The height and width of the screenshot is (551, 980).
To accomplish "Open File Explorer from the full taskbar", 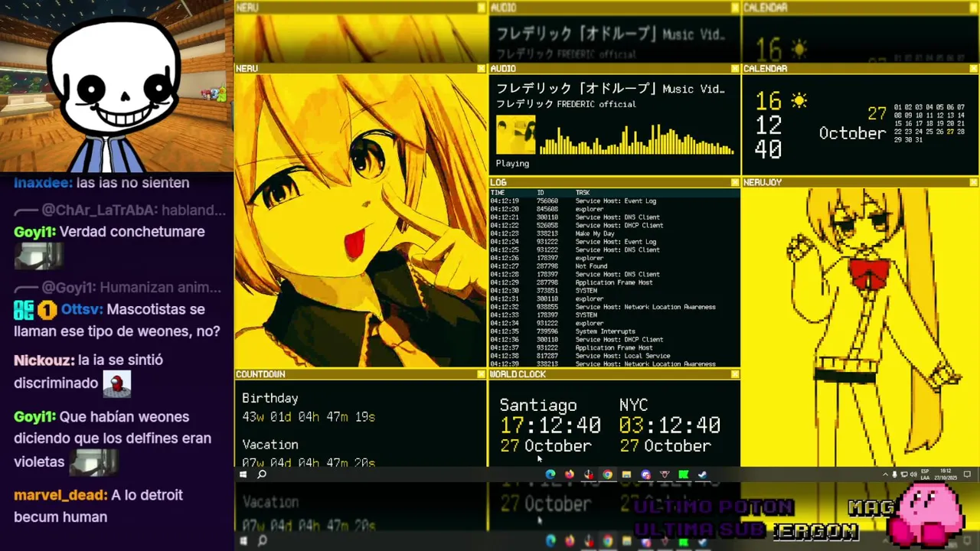I will 626,474.
